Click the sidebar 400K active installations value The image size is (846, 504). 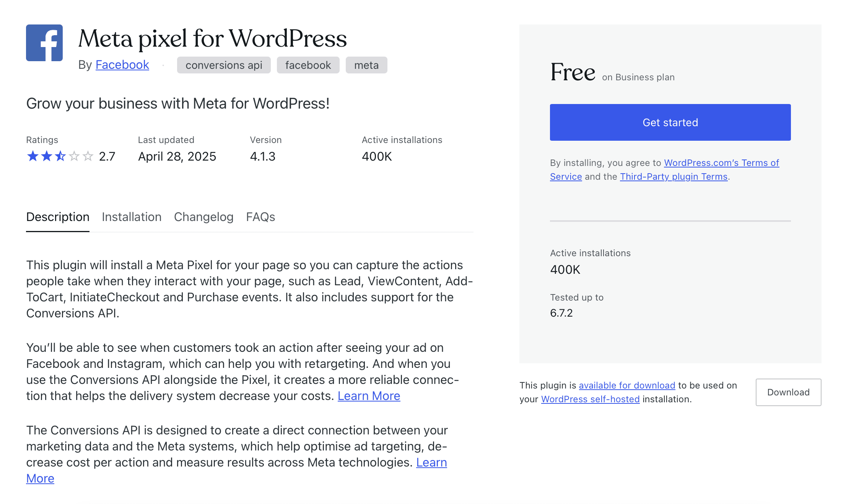point(565,270)
